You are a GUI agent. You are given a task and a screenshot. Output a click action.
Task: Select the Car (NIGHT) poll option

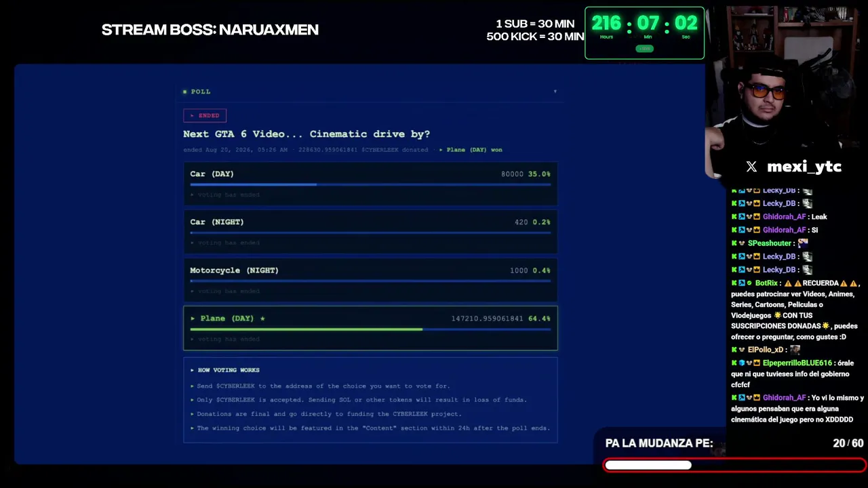click(x=370, y=231)
